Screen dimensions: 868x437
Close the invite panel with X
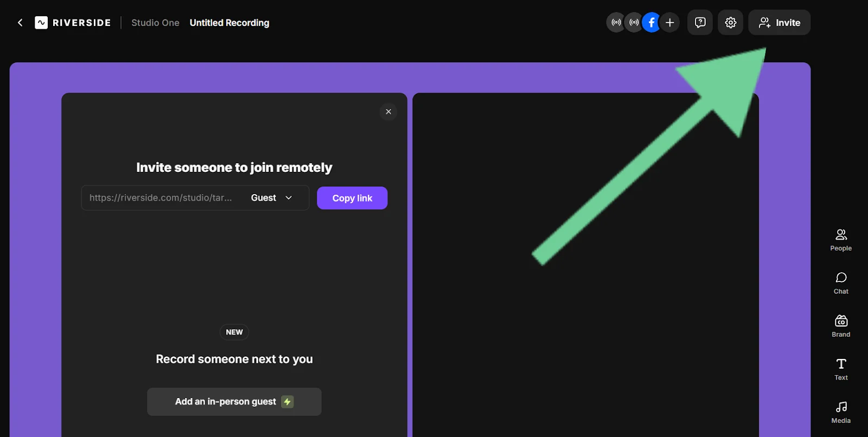388,112
